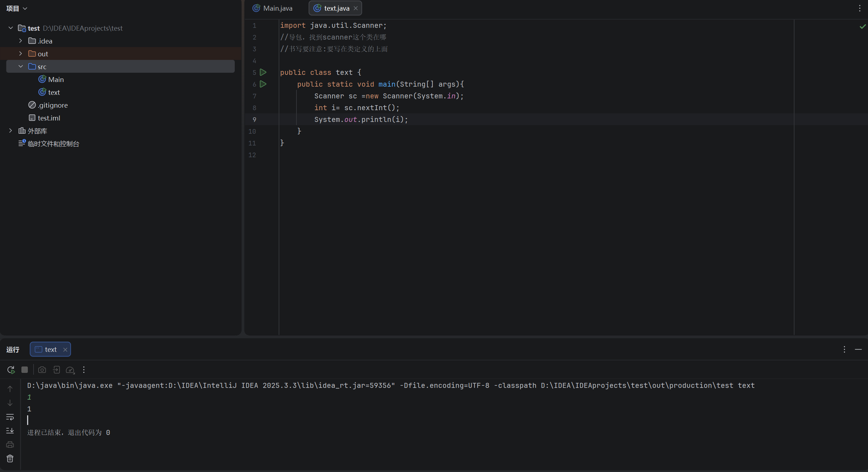Hide the Run tool window with minimize dash
This screenshot has height=472, width=868.
point(858,349)
